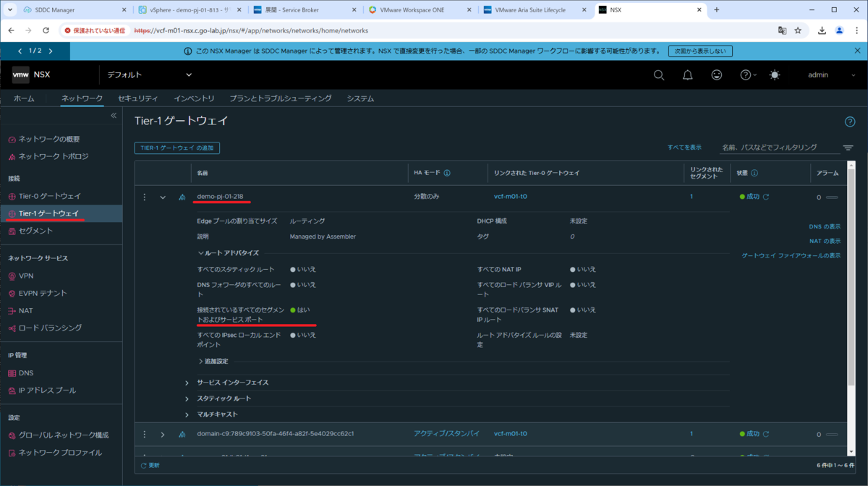
Task: Bookmark this page with star icon
Action: [798, 31]
